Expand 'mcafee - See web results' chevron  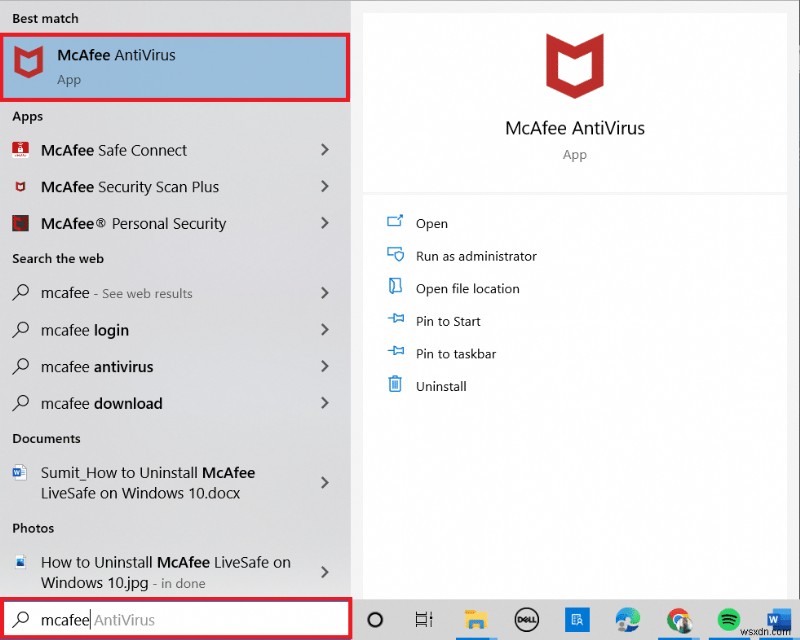[324, 293]
